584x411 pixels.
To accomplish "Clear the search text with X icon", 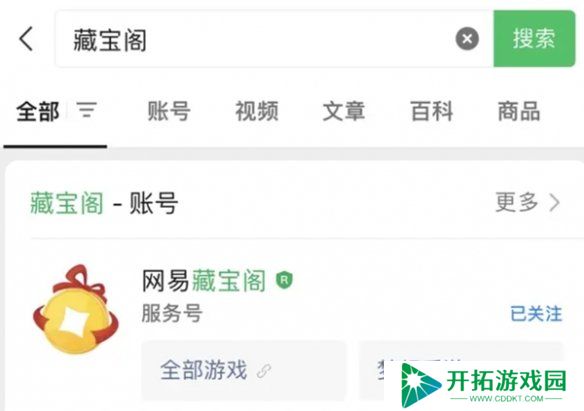I will pyautogui.click(x=467, y=38).
